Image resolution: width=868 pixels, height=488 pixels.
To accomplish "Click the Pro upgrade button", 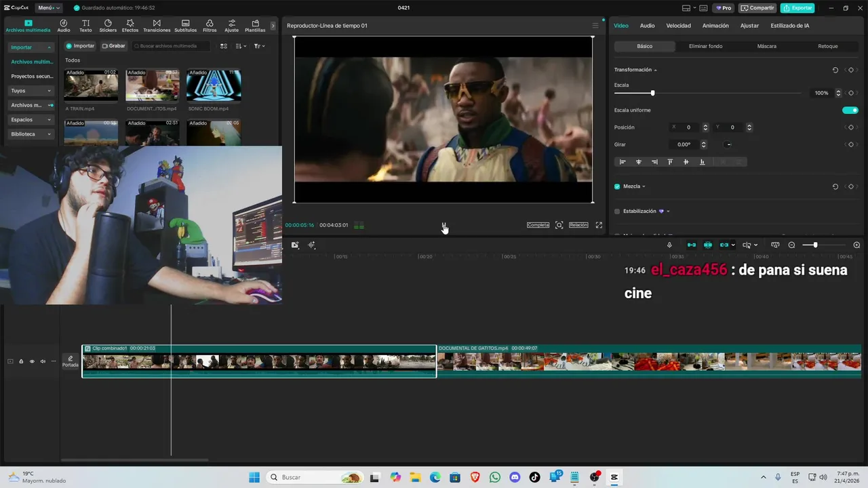I will pos(724,8).
